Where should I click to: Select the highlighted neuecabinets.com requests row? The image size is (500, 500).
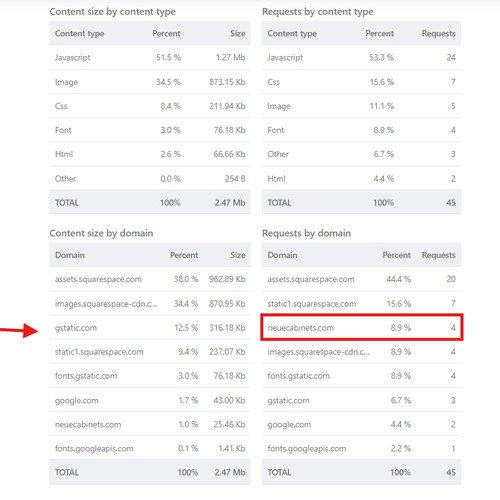click(x=362, y=327)
